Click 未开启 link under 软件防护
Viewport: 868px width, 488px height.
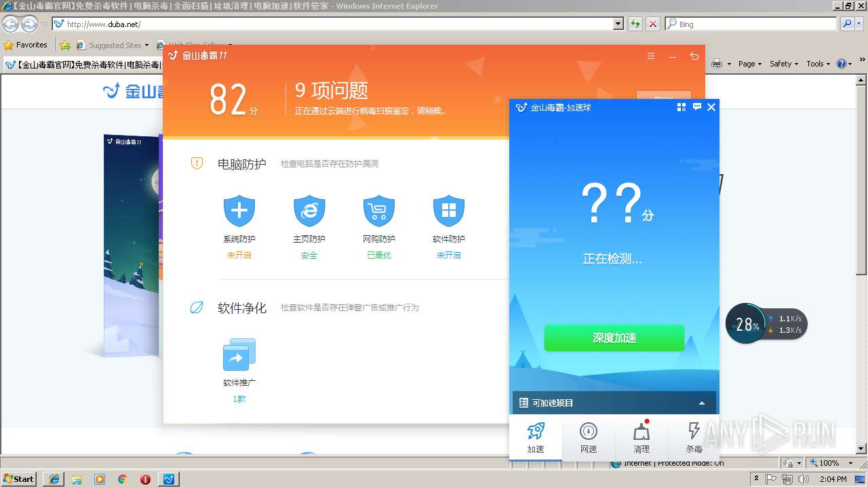(449, 256)
